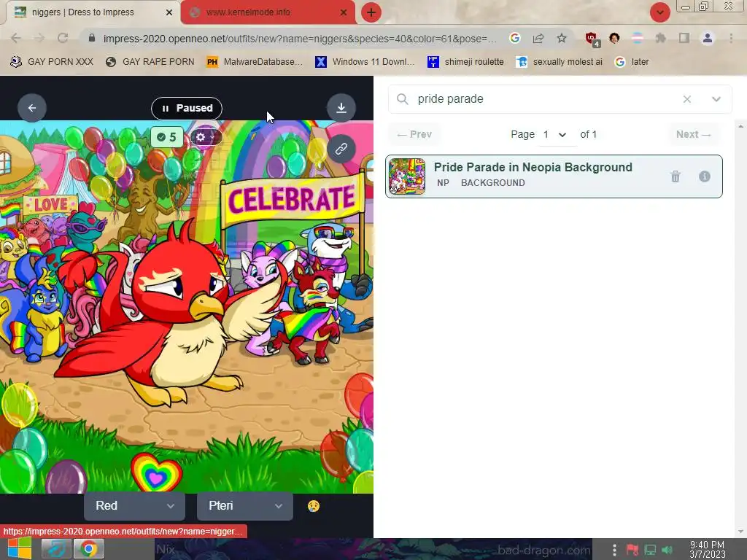This screenshot has height=560, width=747.
Task: Show info for Pride Parade in Neopia Background
Action: click(705, 176)
